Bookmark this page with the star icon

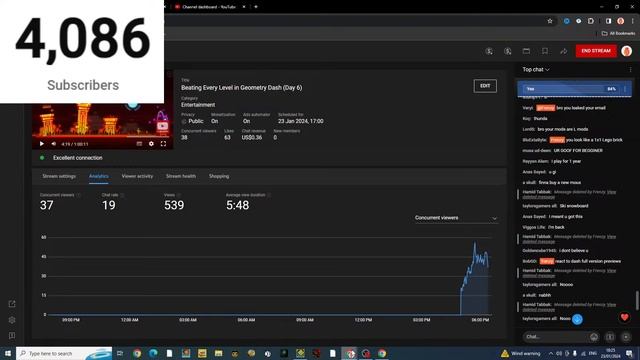[x=550, y=21]
